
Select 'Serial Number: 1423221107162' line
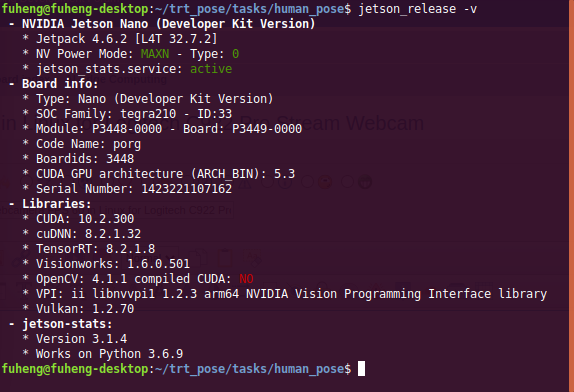pyautogui.click(x=134, y=189)
